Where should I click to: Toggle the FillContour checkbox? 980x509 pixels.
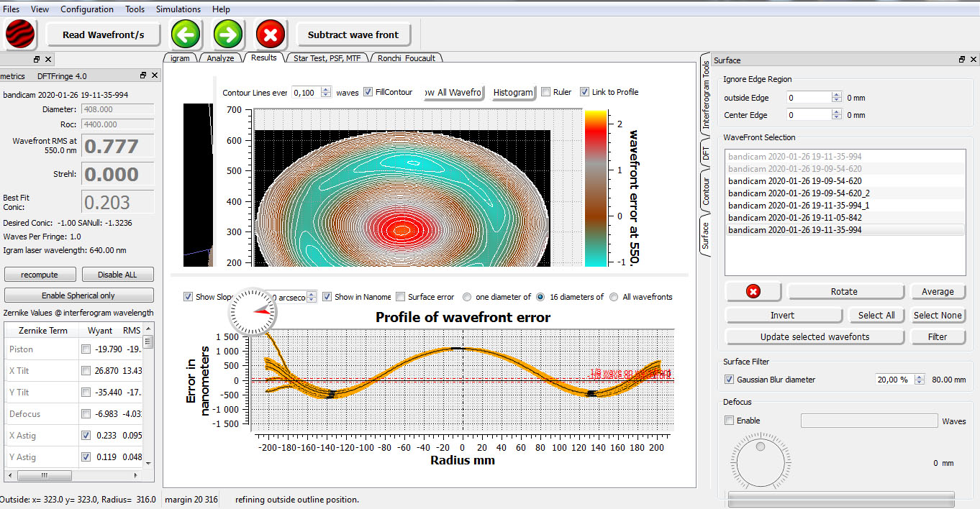(368, 92)
